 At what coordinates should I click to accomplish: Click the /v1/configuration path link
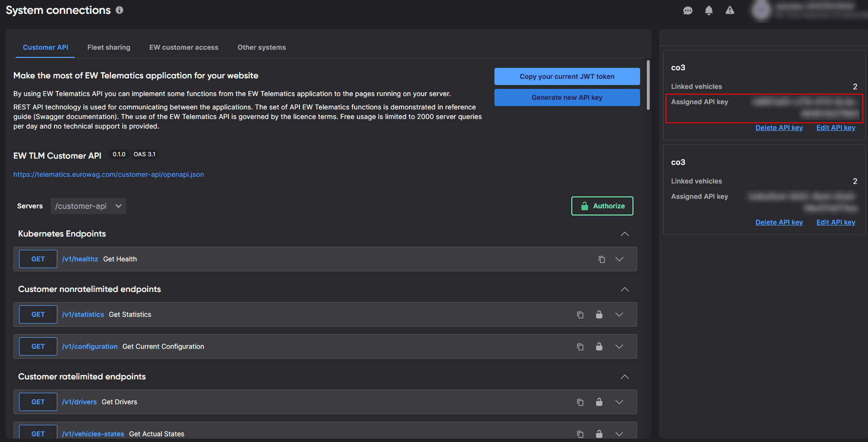[x=90, y=346]
